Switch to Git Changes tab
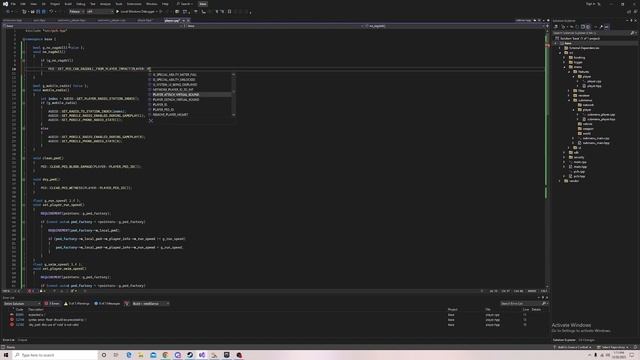This screenshot has height=360, width=640. 587,340
